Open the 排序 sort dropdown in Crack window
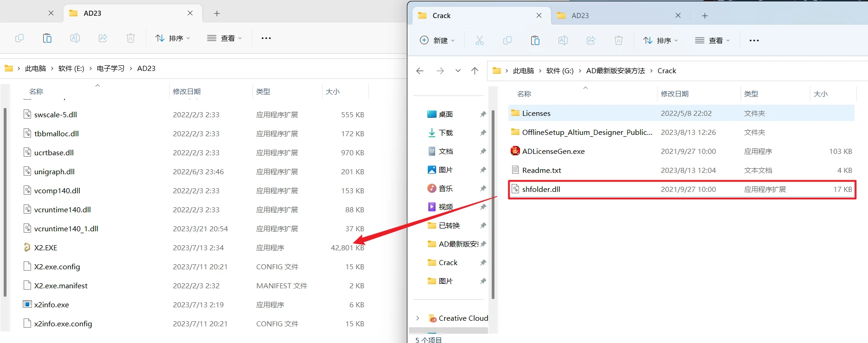This screenshot has height=343, width=868. click(660, 40)
